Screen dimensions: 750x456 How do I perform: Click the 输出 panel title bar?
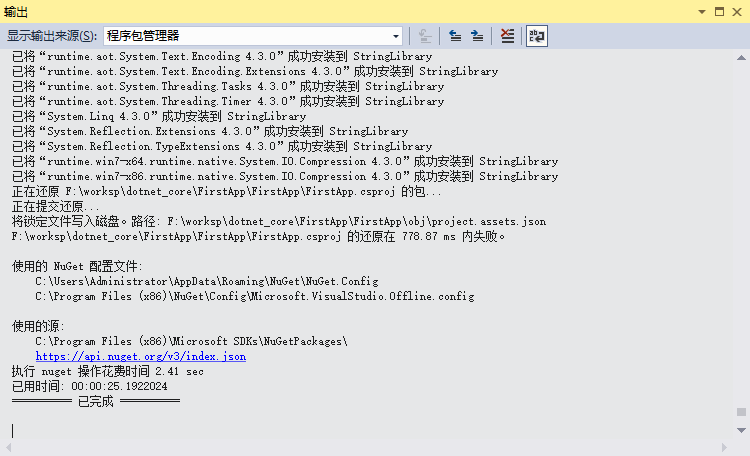pos(300,10)
